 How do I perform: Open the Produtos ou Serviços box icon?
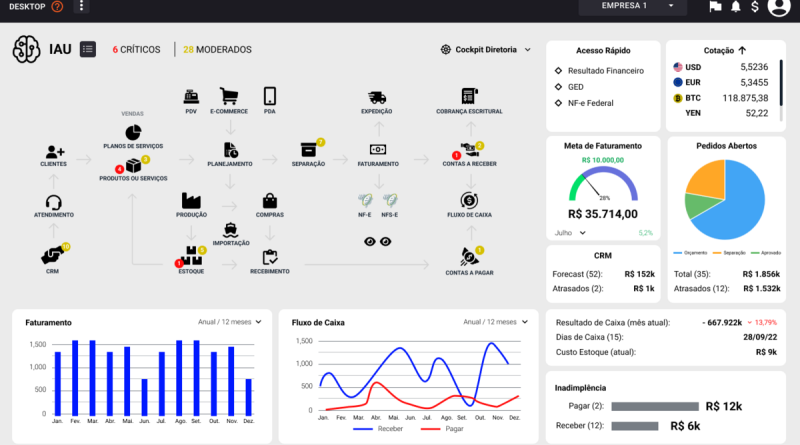coord(133,166)
